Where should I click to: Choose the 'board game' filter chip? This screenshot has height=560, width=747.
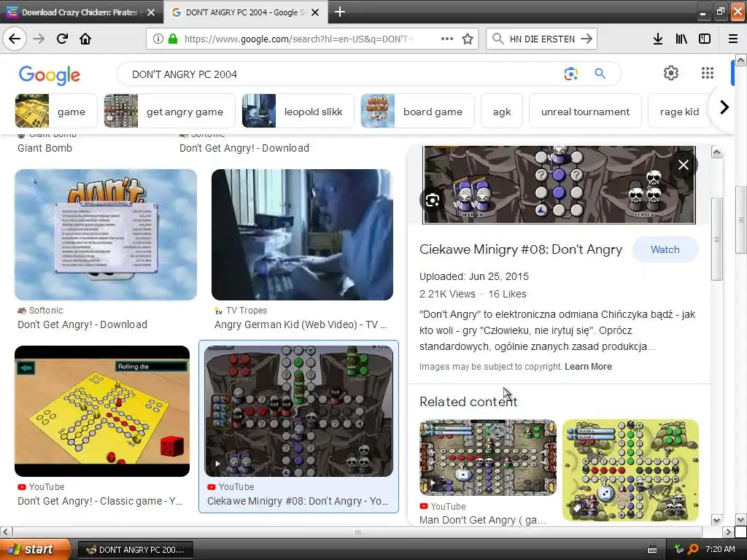click(x=417, y=111)
